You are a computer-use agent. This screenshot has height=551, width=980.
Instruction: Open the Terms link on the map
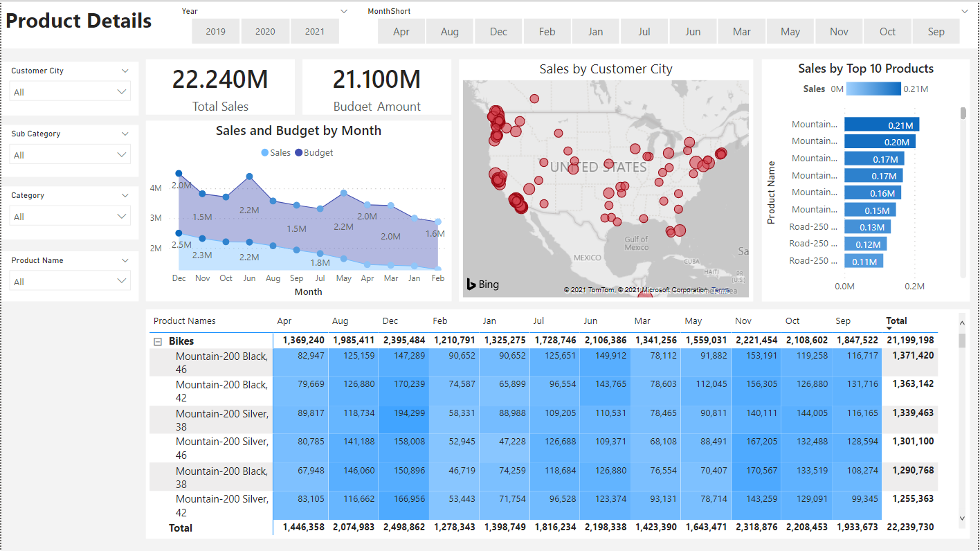720,290
